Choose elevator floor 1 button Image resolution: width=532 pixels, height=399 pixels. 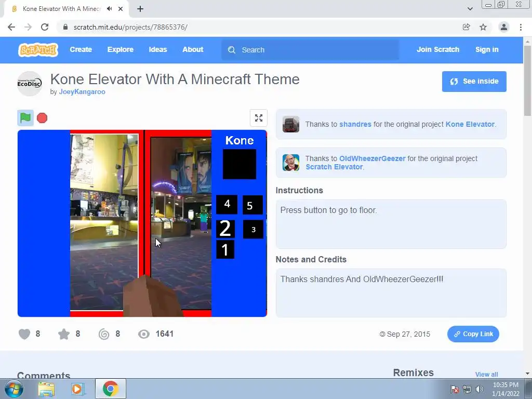tap(225, 250)
